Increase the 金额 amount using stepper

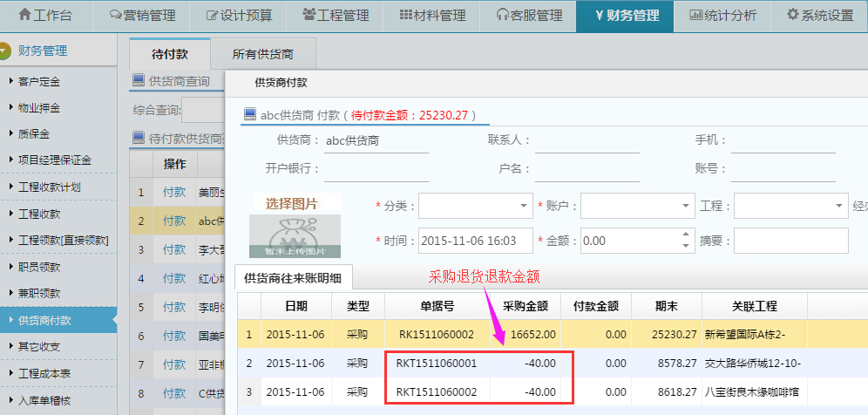[688, 235]
